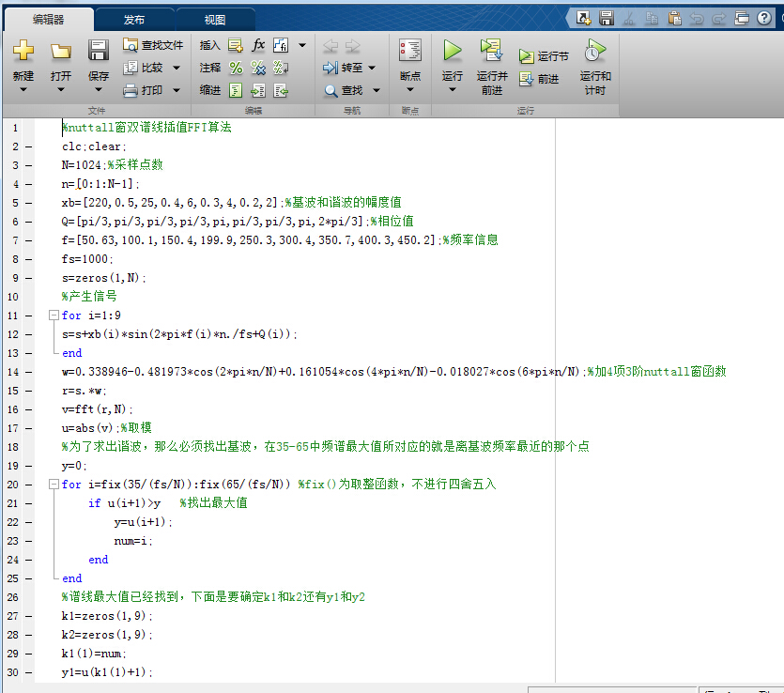Switch to the View (视图) tab
Screen dimensions: 784x693
pyautogui.click(x=215, y=20)
